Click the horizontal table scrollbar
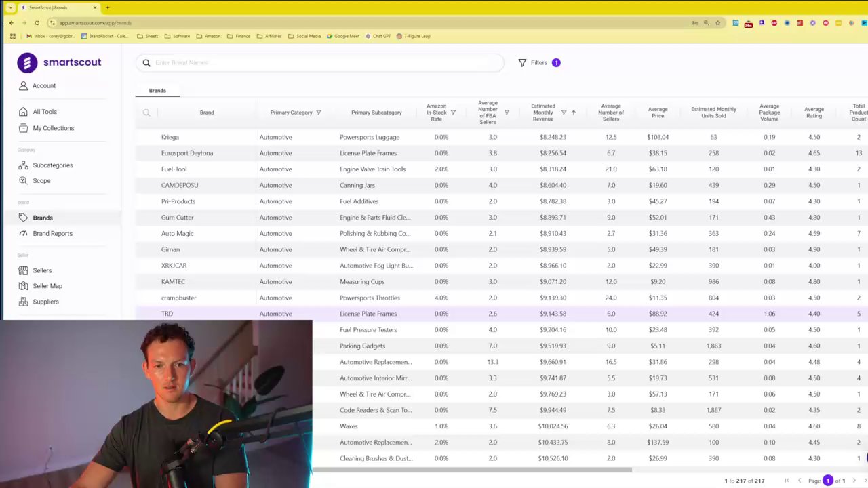The height and width of the screenshot is (488, 868). [473, 470]
